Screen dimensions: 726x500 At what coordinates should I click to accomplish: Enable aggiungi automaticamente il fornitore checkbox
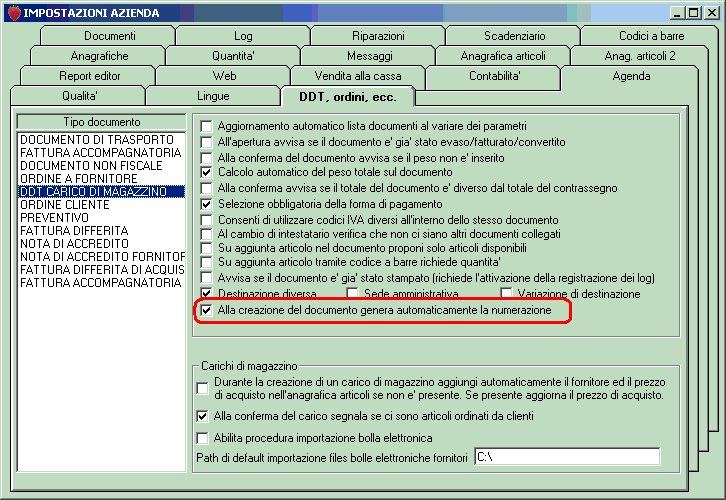(202, 388)
